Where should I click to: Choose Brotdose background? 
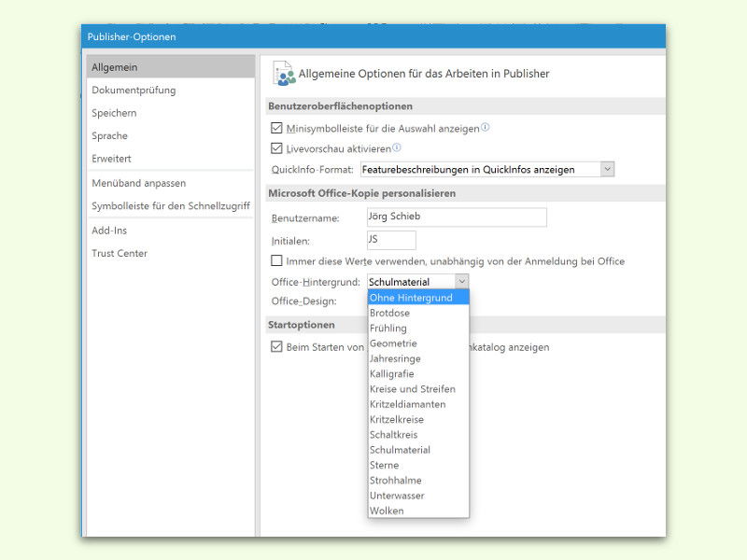point(418,313)
